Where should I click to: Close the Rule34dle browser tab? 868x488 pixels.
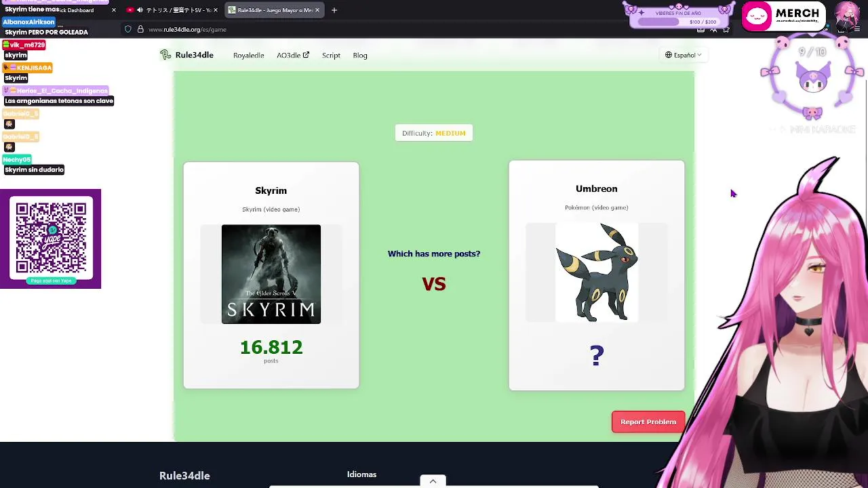pyautogui.click(x=317, y=10)
